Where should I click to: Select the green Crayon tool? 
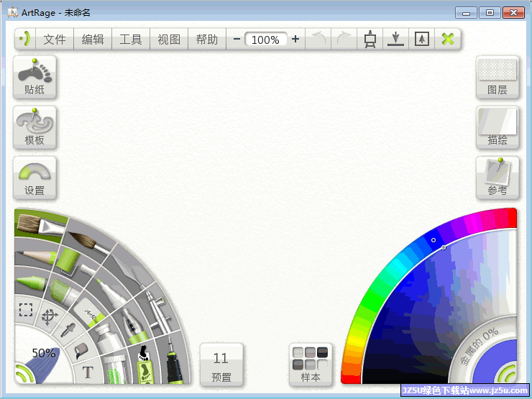point(31,283)
